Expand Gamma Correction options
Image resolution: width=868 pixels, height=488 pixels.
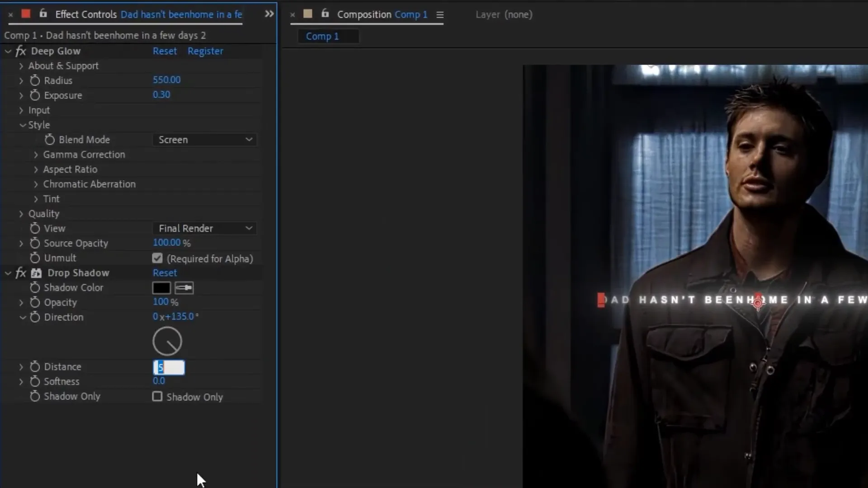point(36,155)
